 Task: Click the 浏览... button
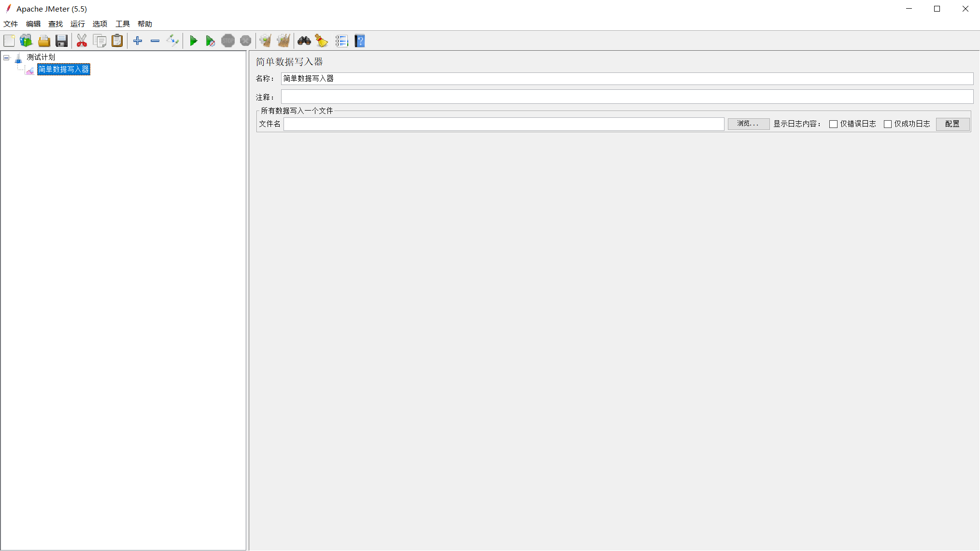coord(748,124)
